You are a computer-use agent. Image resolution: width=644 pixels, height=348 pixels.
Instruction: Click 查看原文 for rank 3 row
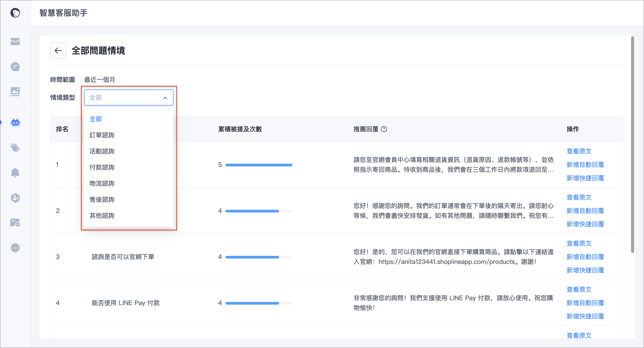[x=579, y=243]
